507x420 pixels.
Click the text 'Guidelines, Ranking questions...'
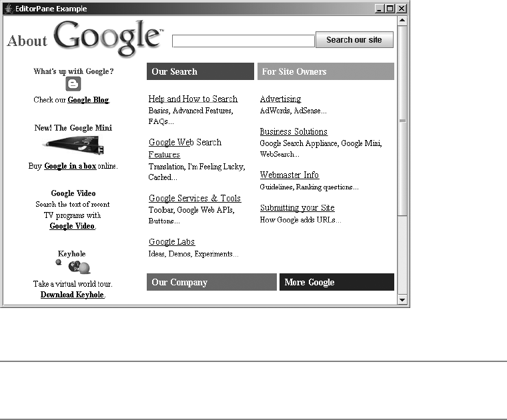pos(309,187)
